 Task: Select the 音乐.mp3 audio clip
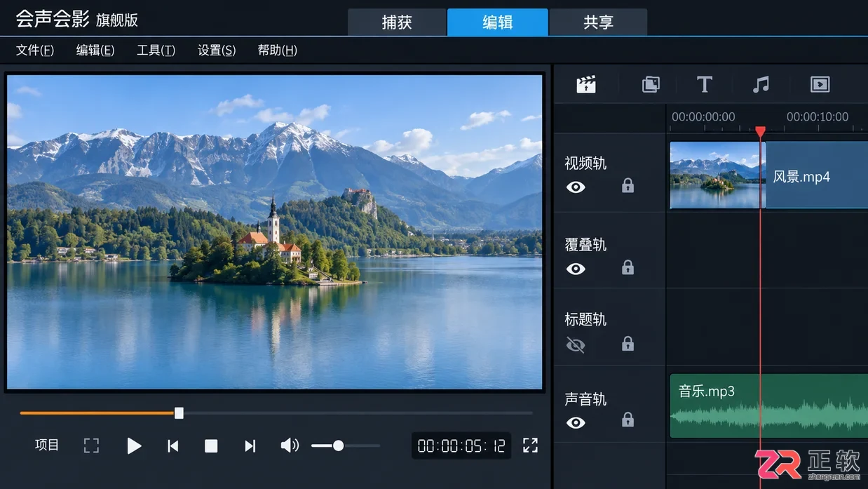(768, 406)
